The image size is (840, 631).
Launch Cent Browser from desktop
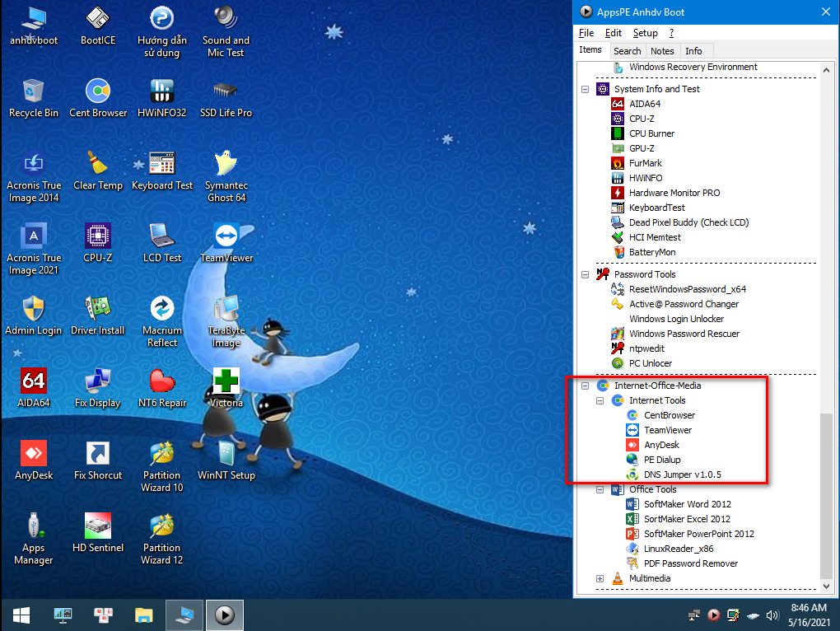98,98
